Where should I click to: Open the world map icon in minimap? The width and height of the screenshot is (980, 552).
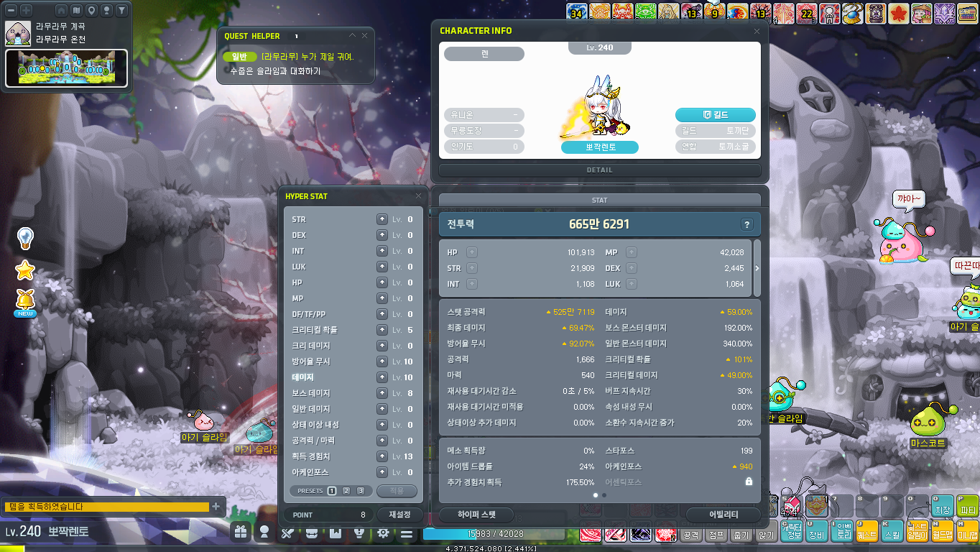point(76,11)
